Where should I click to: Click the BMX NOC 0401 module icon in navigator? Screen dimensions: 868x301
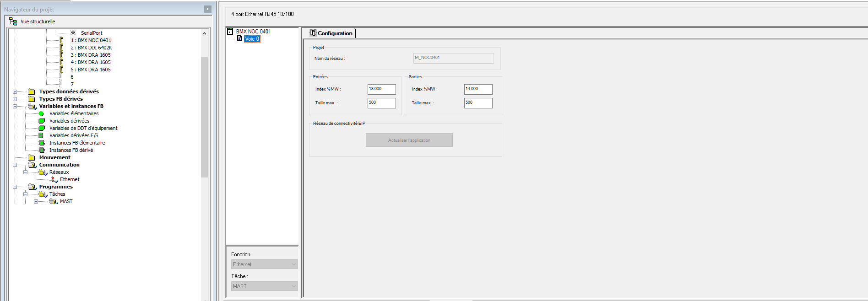coord(61,40)
